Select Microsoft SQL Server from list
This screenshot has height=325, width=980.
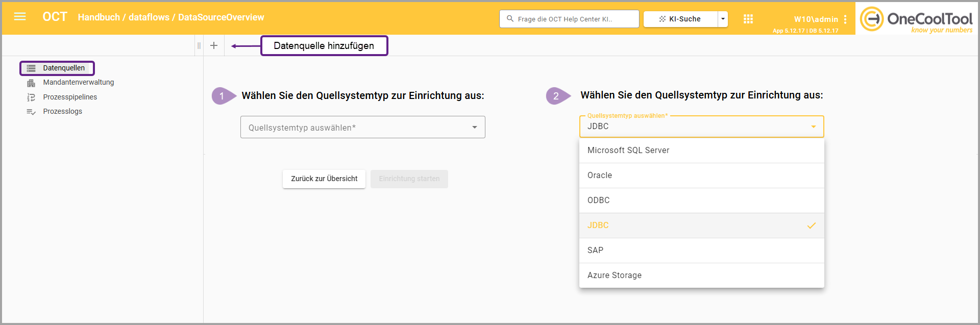pos(701,151)
